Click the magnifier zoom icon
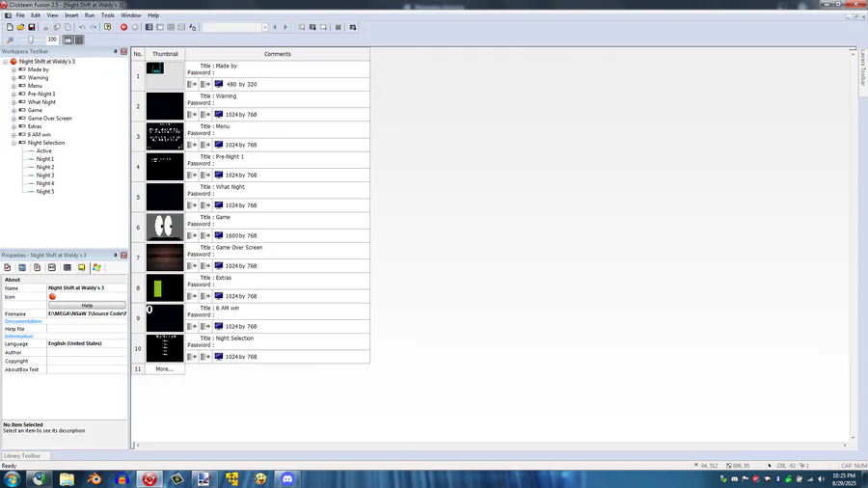 [10, 40]
